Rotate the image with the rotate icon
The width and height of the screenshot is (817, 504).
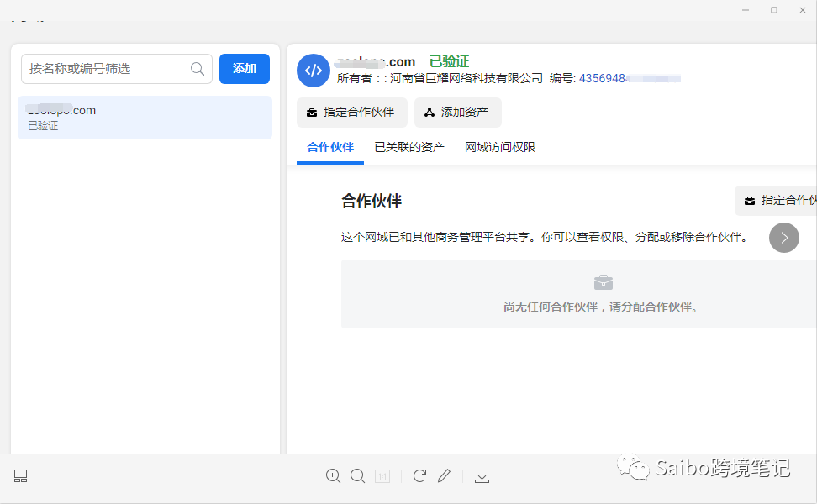419,476
